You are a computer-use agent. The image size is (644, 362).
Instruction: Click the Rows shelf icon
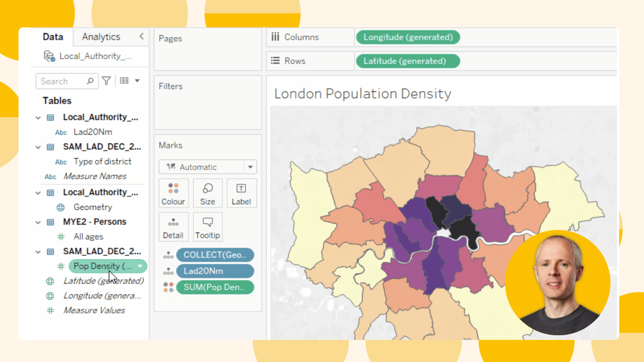(x=275, y=61)
